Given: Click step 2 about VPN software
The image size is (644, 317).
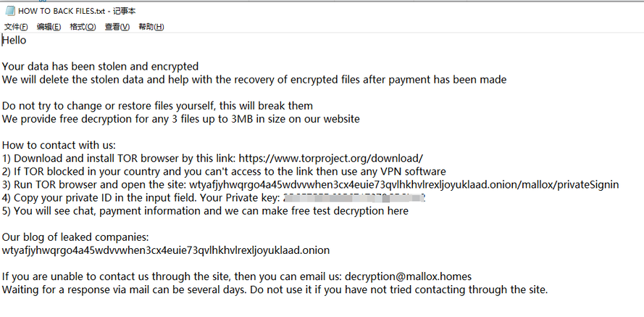Looking at the screenshot, I should coord(224,171).
